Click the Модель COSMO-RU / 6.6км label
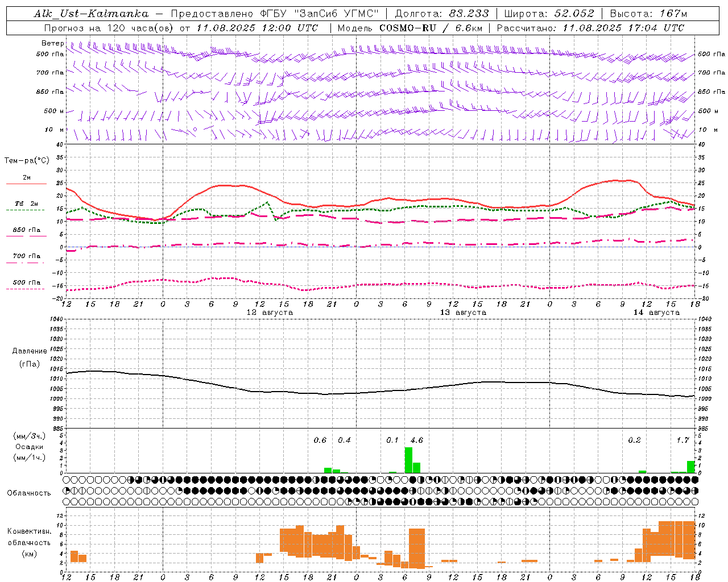This screenshot has height=582, width=728. [410, 28]
